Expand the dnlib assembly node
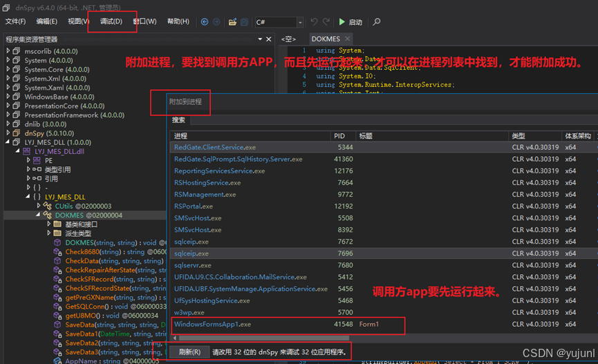This screenshot has width=598, height=364. coord(8,124)
